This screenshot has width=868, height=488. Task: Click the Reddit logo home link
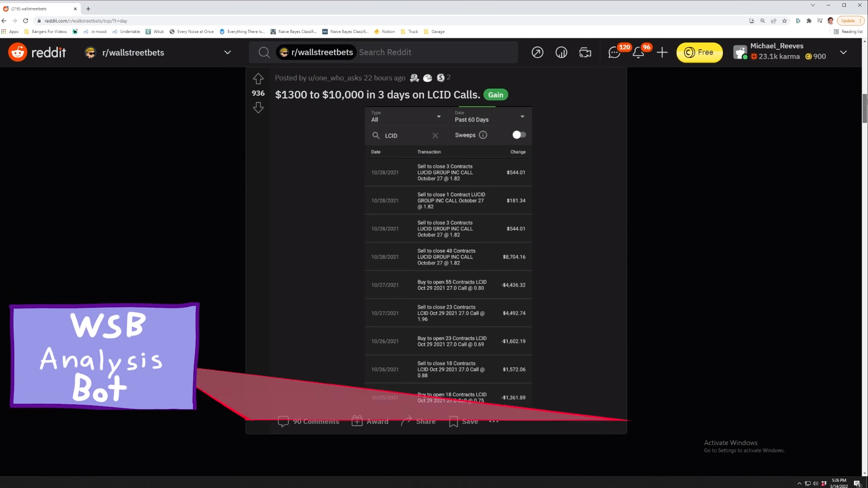point(37,52)
